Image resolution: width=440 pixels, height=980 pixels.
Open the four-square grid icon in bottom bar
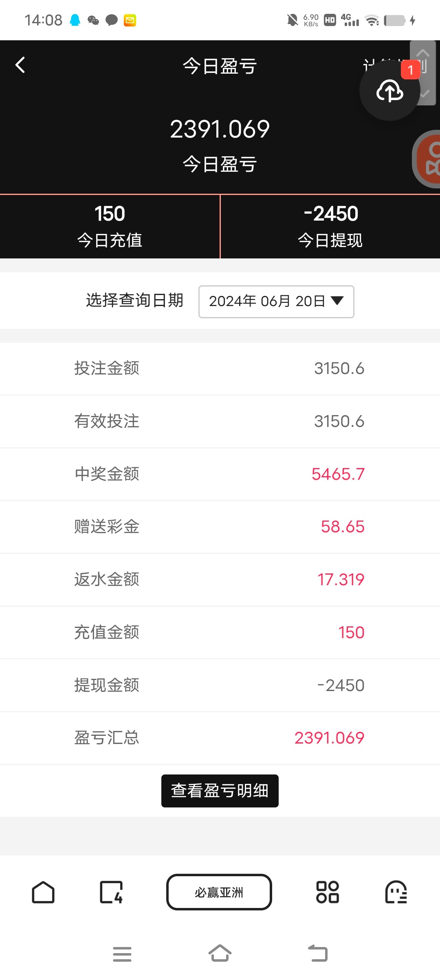pyautogui.click(x=328, y=892)
